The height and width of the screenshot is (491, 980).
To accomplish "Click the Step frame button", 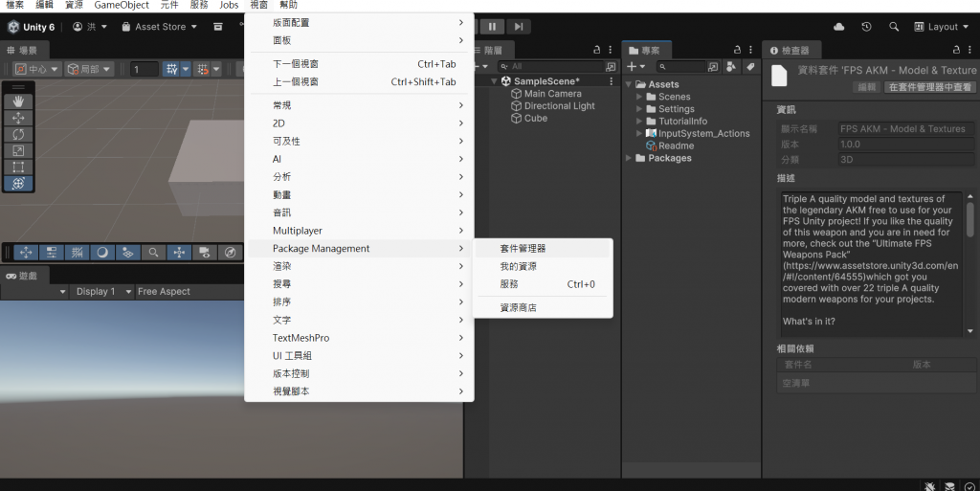I will 519,27.
